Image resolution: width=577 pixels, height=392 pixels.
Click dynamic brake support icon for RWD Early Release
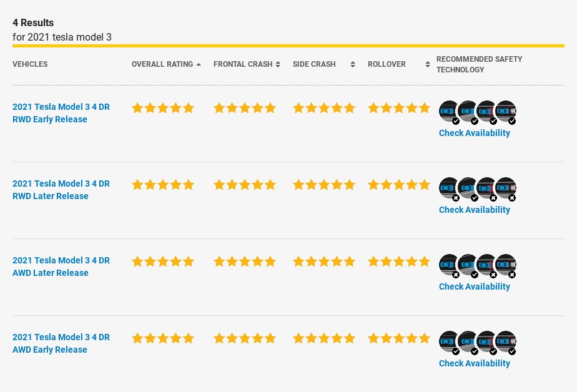point(506,111)
